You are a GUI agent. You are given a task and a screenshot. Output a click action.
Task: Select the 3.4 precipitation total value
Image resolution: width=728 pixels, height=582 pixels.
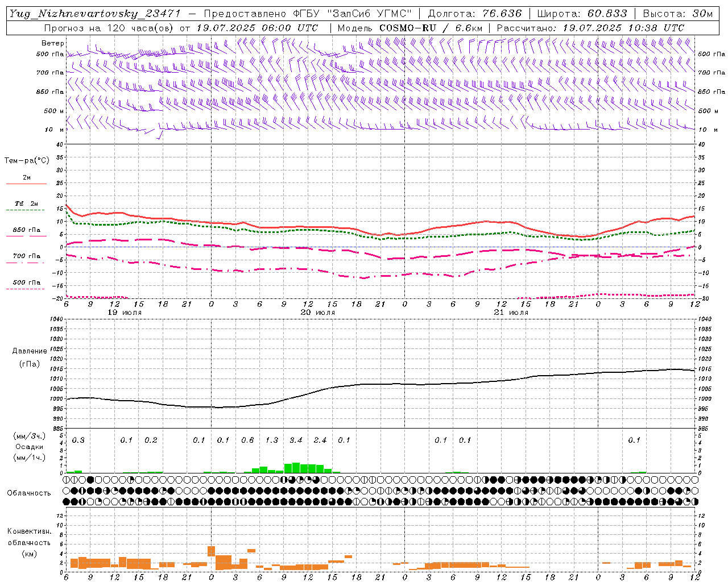pyautogui.click(x=296, y=440)
